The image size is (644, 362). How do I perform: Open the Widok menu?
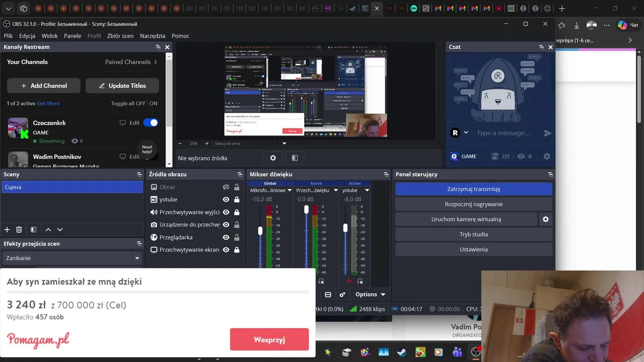(50, 36)
